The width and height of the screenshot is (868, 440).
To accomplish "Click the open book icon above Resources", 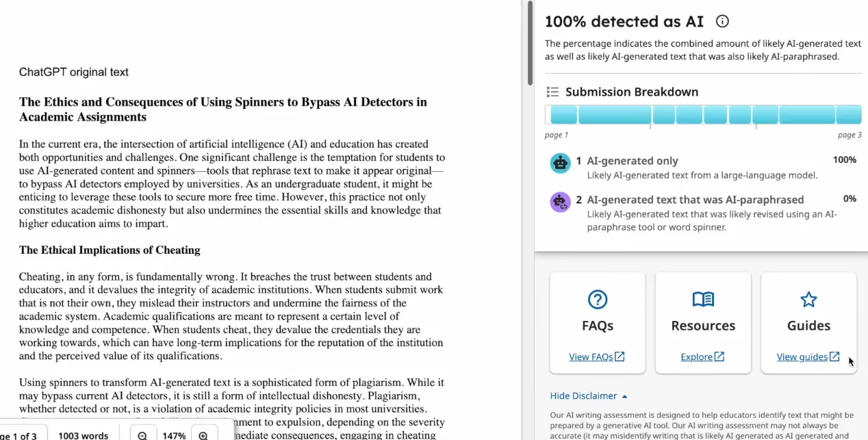I will (x=703, y=300).
